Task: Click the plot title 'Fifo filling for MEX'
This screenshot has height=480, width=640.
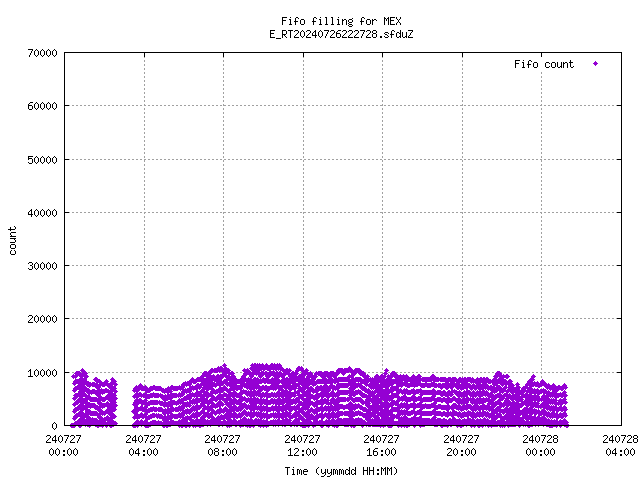Action: click(x=341, y=21)
